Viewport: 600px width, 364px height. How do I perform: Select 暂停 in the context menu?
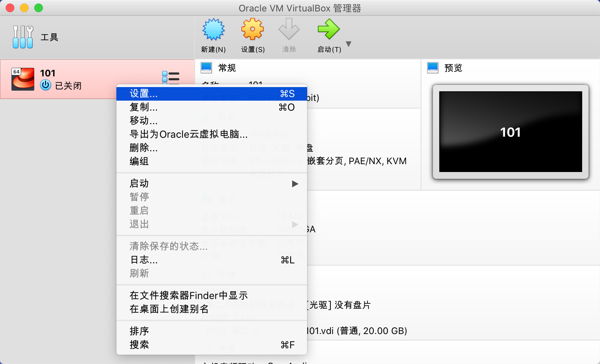point(212,197)
